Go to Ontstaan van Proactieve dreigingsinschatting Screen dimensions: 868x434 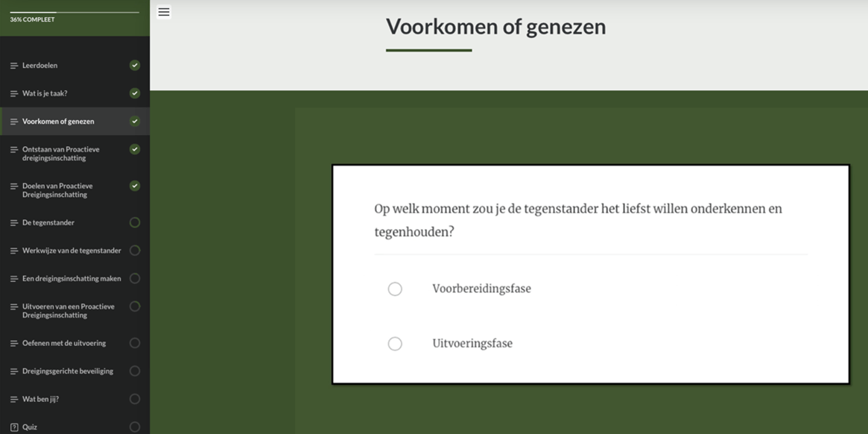click(61, 154)
